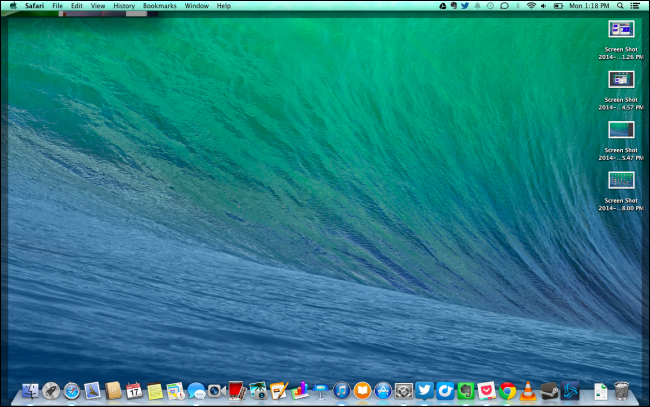Launch Numbers bar chart icon in Dock
Screen dimensions: 650x407
click(x=300, y=391)
